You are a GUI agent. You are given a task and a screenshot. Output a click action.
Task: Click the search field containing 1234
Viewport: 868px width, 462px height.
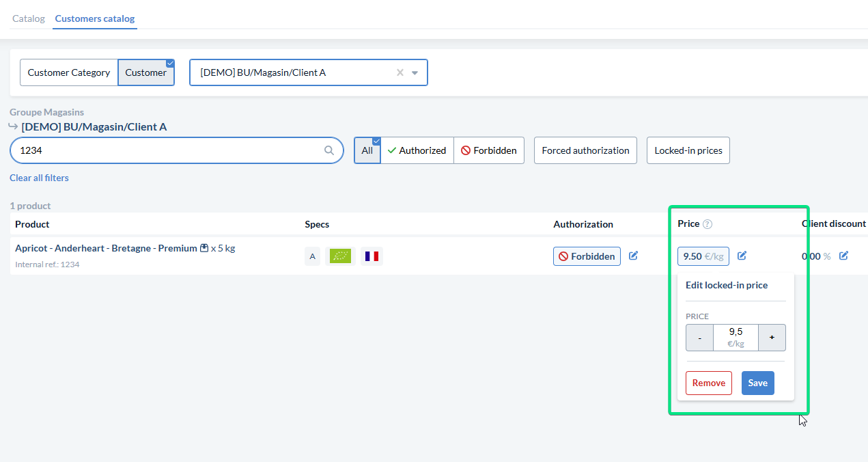(x=177, y=150)
